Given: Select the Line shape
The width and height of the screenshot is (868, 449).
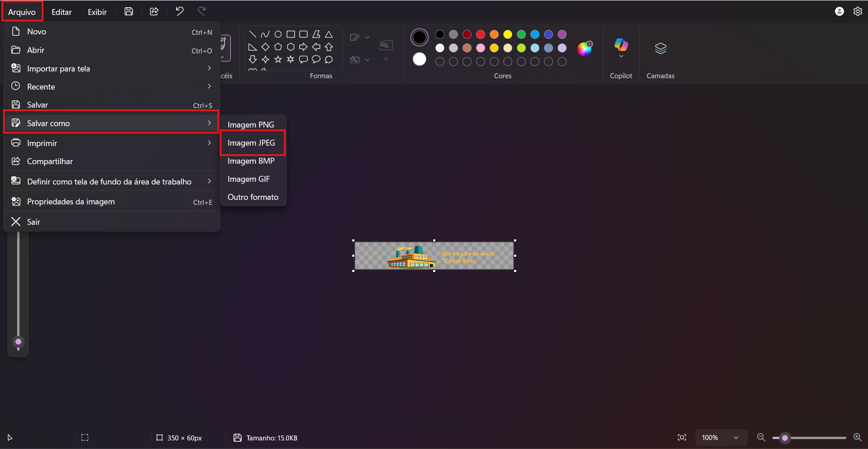Looking at the screenshot, I should pyautogui.click(x=253, y=34).
